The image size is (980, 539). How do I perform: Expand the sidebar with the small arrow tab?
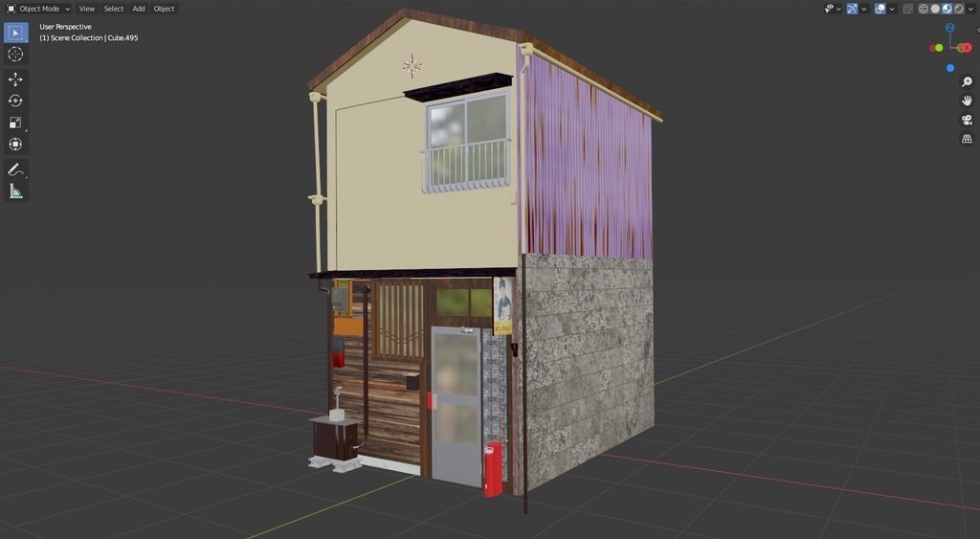(977, 29)
